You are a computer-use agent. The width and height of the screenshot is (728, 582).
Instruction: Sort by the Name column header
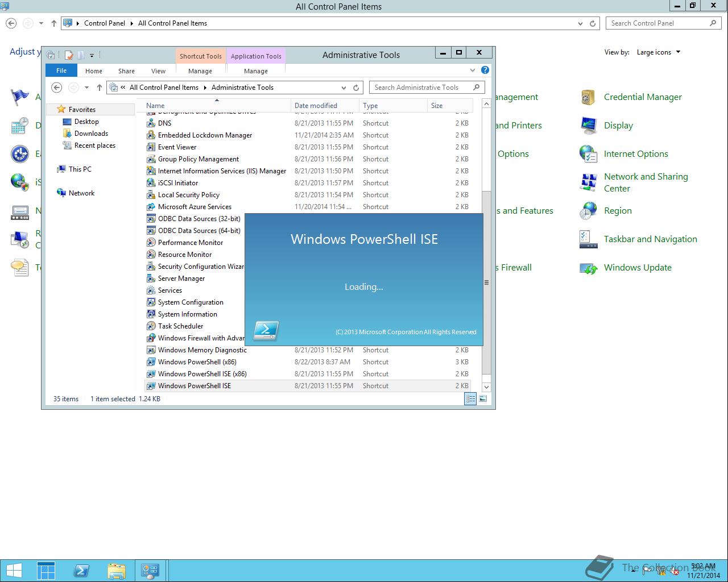click(x=216, y=105)
